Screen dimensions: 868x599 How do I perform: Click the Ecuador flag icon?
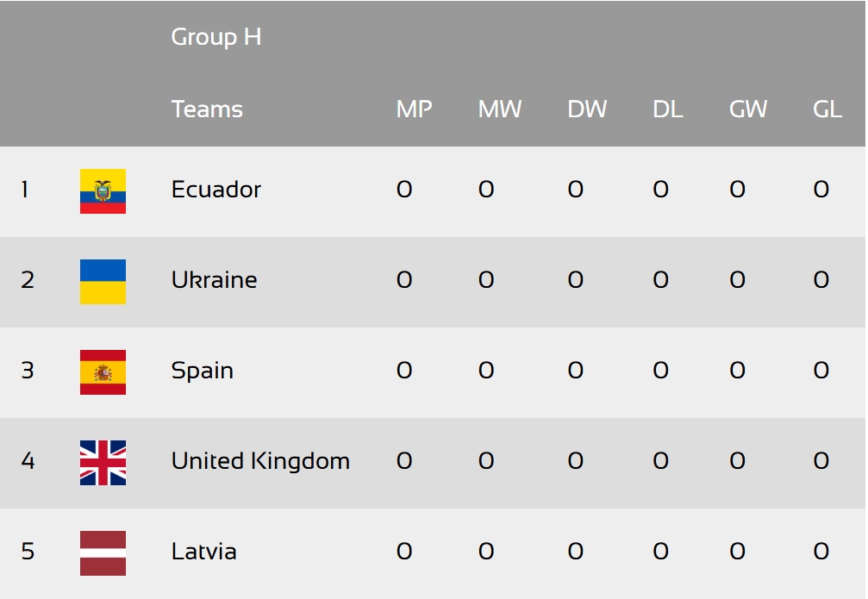click(103, 191)
